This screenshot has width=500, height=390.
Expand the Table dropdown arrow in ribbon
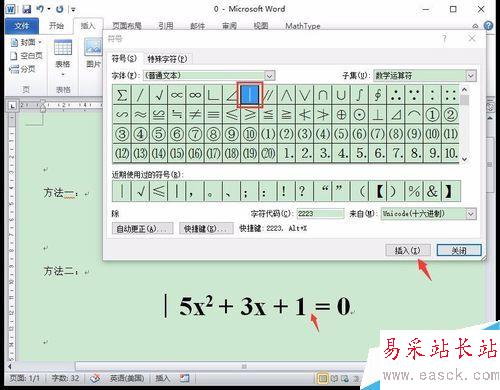(x=63, y=74)
